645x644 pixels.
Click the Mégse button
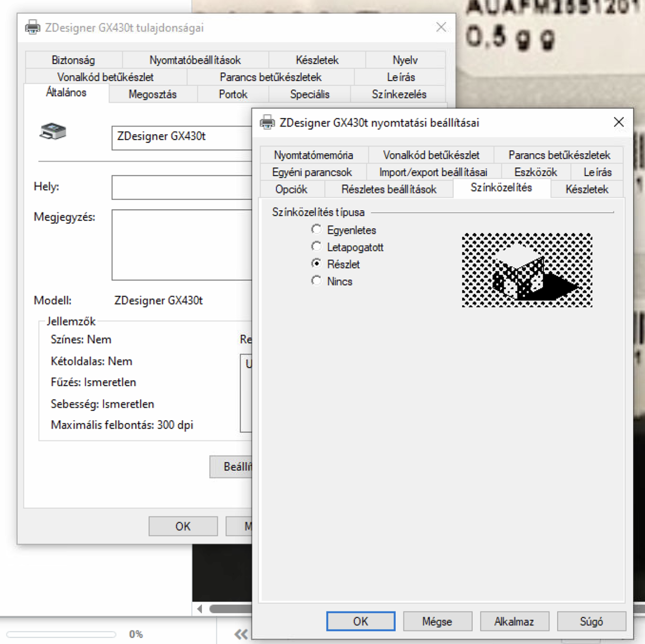point(437,621)
